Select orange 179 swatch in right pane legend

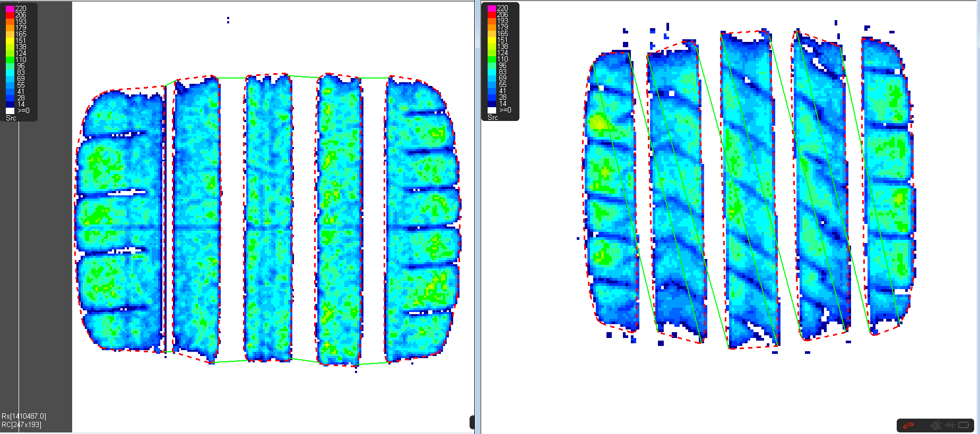[492, 28]
